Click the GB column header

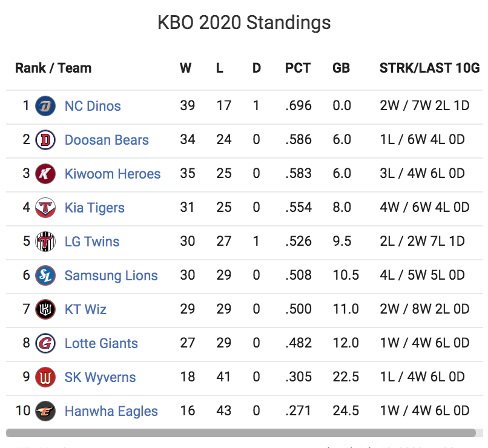point(341,68)
